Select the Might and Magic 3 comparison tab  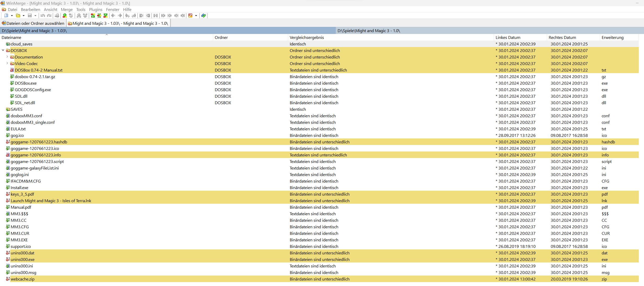click(x=118, y=23)
